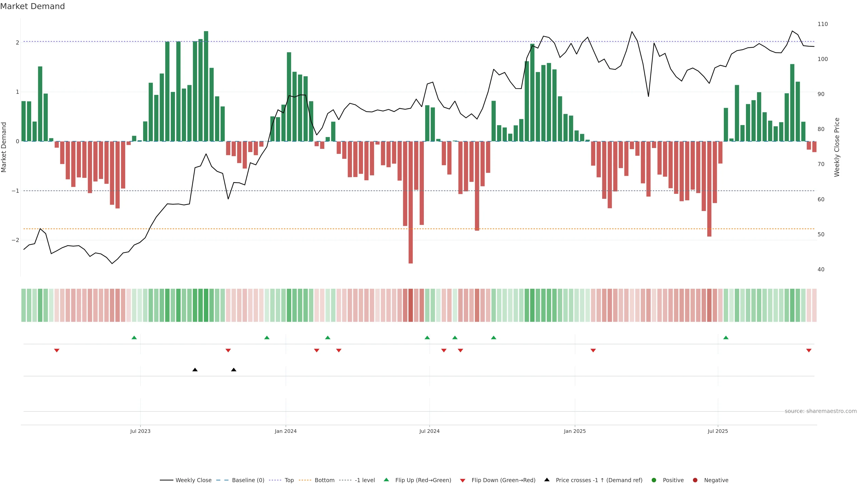Click the darkest red heatmap cell
Viewport: 868px width, 488px height.
click(410, 305)
